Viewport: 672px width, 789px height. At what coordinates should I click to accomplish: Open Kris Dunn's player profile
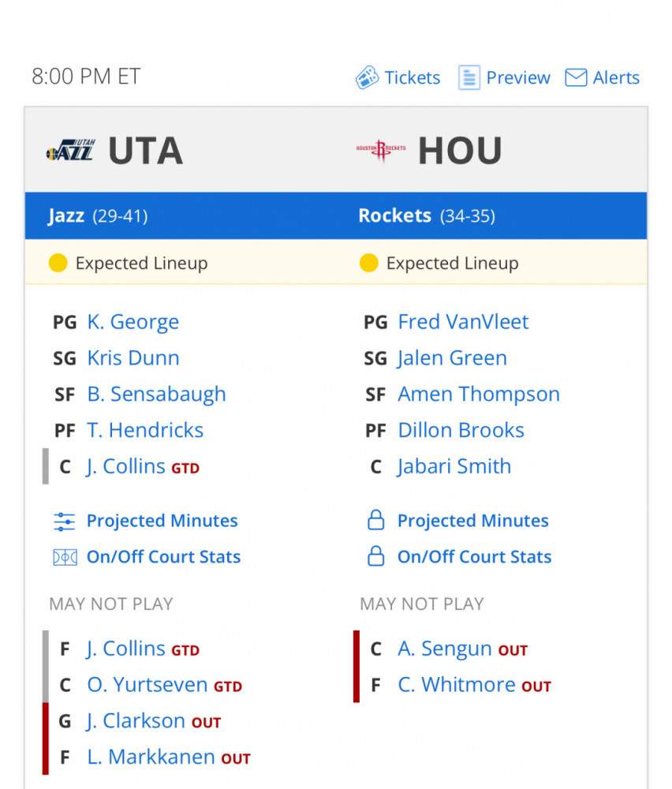click(x=133, y=358)
